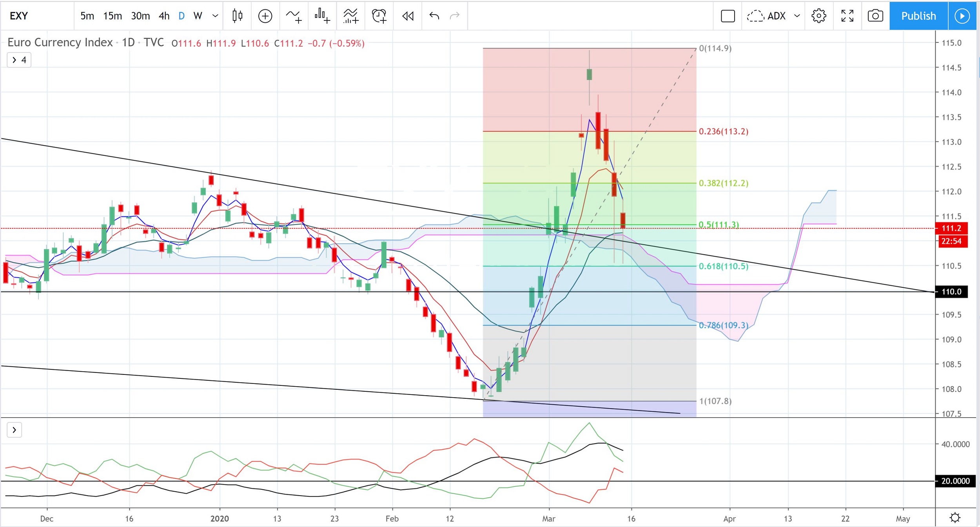Open the ADX saved layout cloud button

(x=766, y=16)
